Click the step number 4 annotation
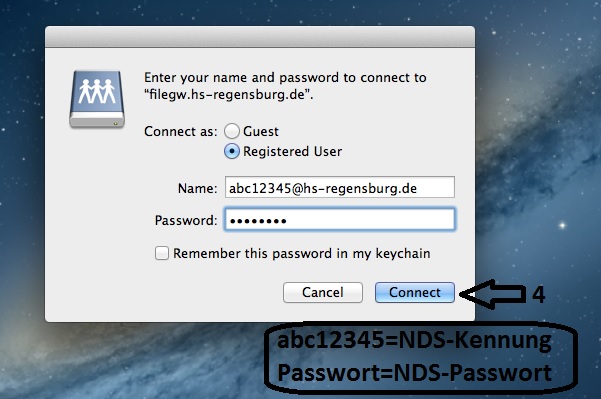This screenshot has height=399, width=601. (539, 294)
